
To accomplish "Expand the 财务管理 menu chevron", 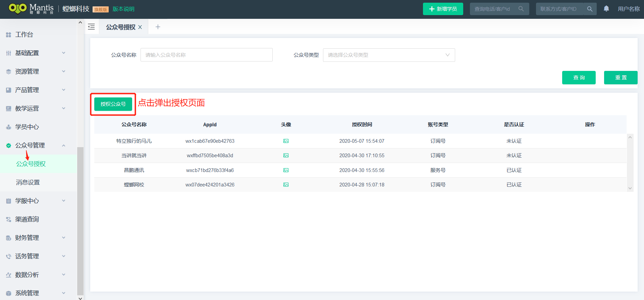I will coord(63,238).
